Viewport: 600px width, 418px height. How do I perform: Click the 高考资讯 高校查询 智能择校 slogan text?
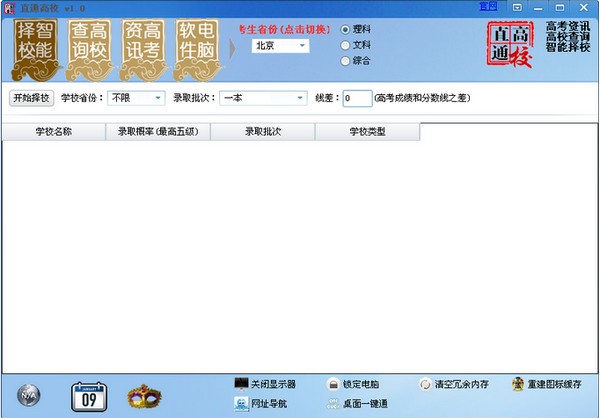(x=568, y=37)
